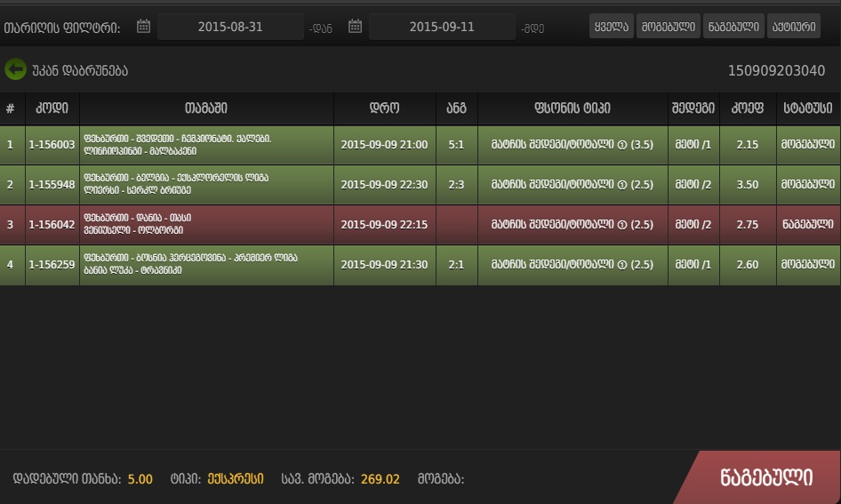Click info icon in bet row 1-155948
Image resolution: width=841 pixels, height=504 pixels.
[622, 185]
